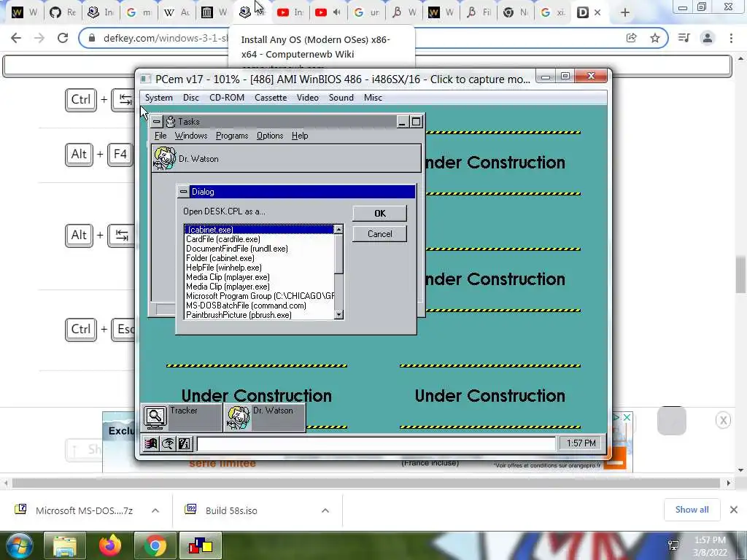Click the info icon in the Chicago tray
This screenshot has height=560, width=747.
point(185,444)
